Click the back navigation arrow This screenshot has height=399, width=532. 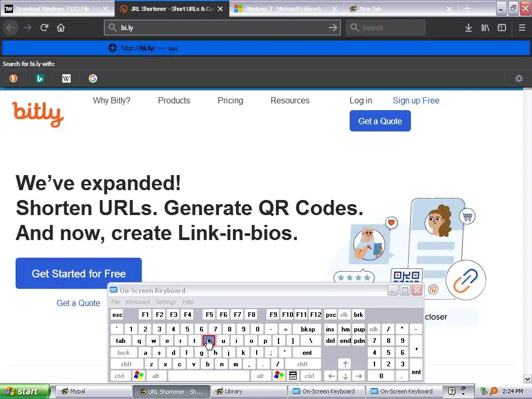10,28
